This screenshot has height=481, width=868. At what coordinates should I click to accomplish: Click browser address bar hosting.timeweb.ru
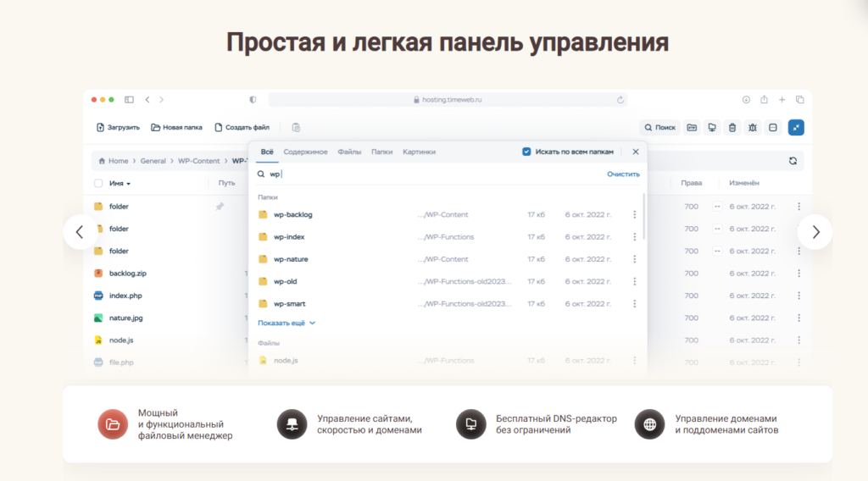[448, 100]
